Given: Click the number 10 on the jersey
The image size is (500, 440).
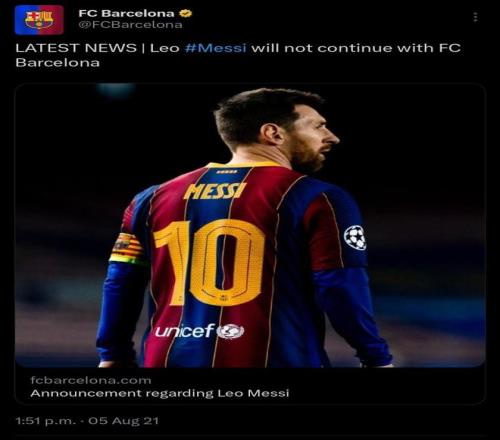Looking at the screenshot, I should 209,263.
